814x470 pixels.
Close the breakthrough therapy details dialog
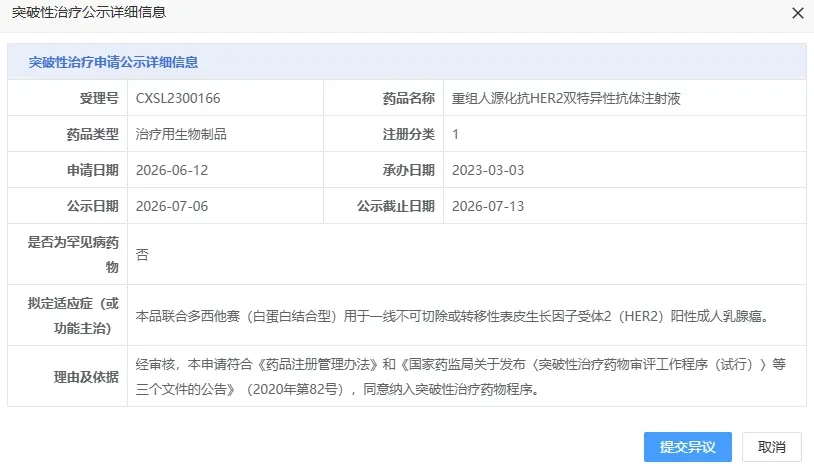[797, 13]
